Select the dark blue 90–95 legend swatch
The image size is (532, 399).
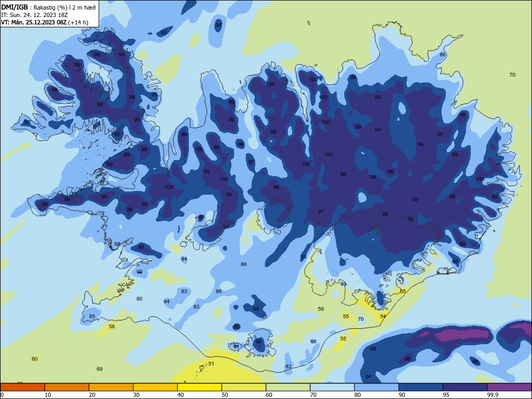pos(421,387)
